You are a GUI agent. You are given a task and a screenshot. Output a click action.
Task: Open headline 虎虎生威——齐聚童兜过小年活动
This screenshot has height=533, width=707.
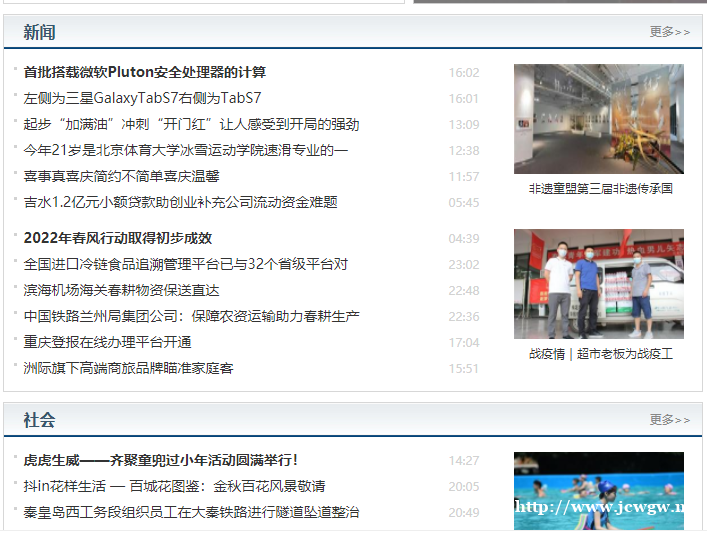161,460
